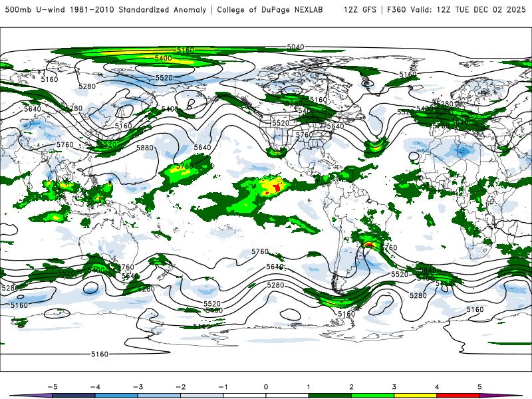Click the dark green colorbar segment between 1 and 2

[x=330, y=396]
